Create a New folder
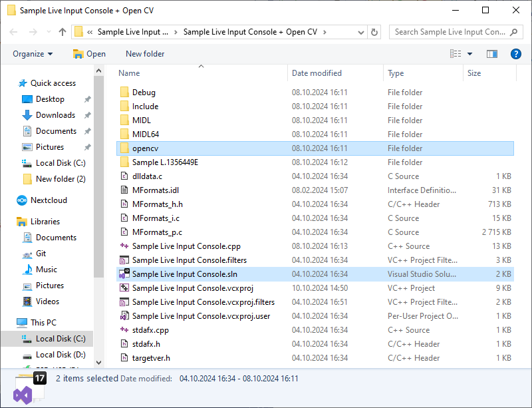Screen dimensions: 532x408 [145, 54]
